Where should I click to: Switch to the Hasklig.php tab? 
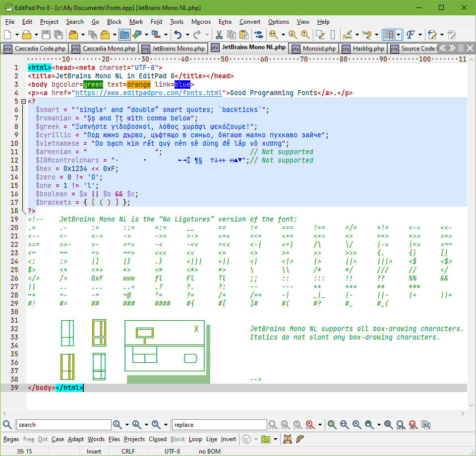tap(363, 49)
